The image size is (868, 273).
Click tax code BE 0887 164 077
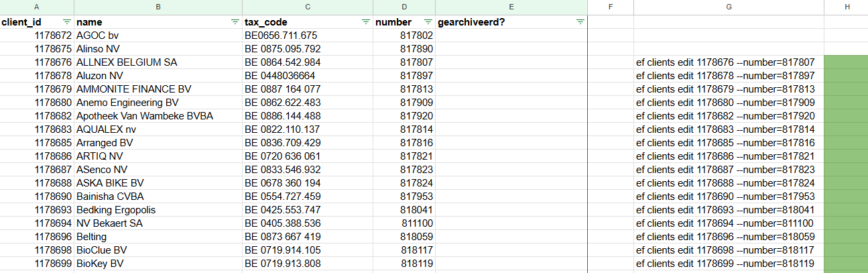[x=308, y=89]
